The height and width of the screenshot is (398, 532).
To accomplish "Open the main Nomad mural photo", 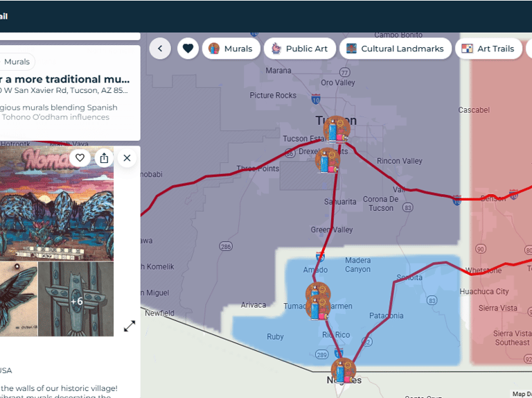I will click(57, 204).
